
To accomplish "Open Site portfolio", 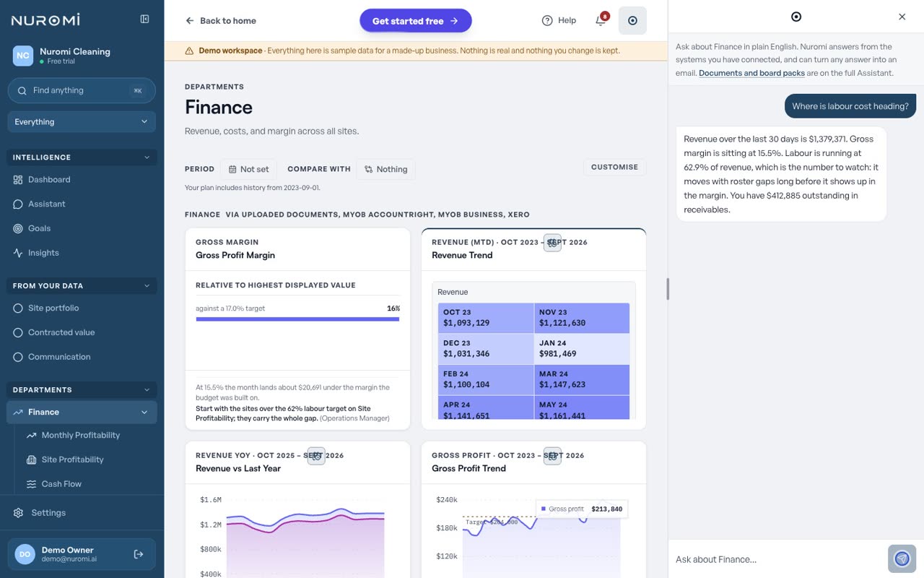I will (x=82, y=308).
